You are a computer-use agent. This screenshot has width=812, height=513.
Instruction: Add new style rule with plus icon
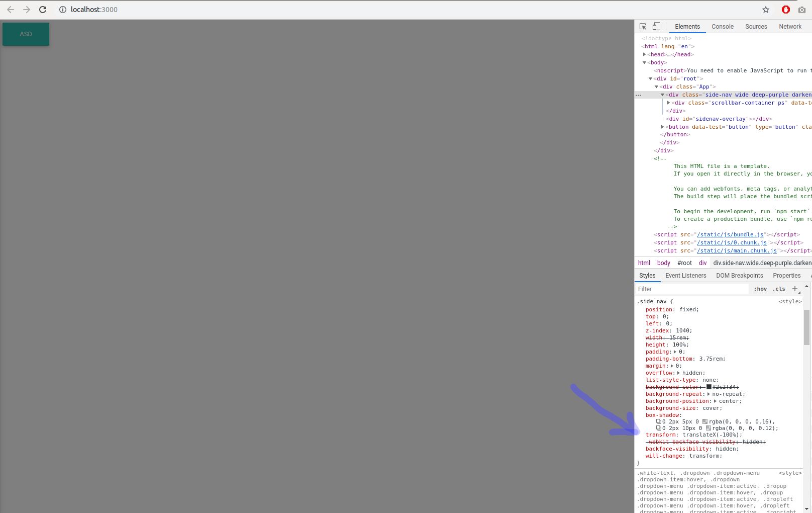click(795, 289)
